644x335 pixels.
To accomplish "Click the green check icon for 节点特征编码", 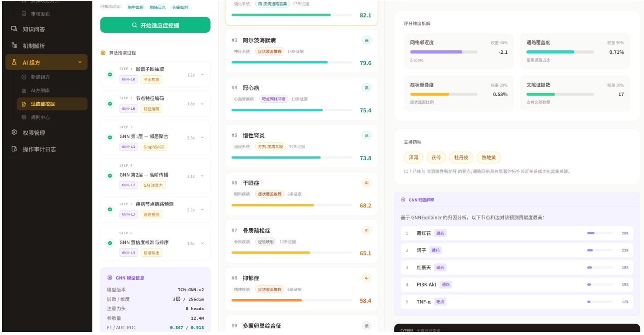I will click(110, 104).
